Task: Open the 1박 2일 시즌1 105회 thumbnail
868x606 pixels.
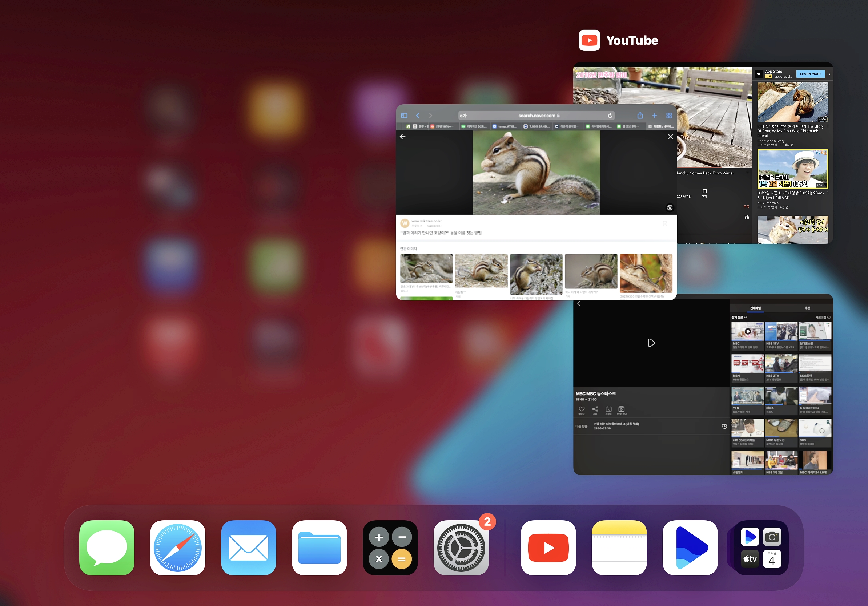Action: pyautogui.click(x=792, y=169)
